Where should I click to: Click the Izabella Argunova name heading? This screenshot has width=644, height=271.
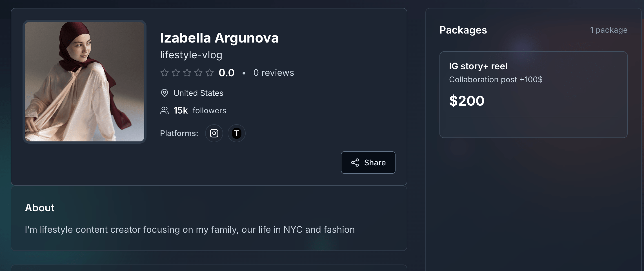coord(219,38)
